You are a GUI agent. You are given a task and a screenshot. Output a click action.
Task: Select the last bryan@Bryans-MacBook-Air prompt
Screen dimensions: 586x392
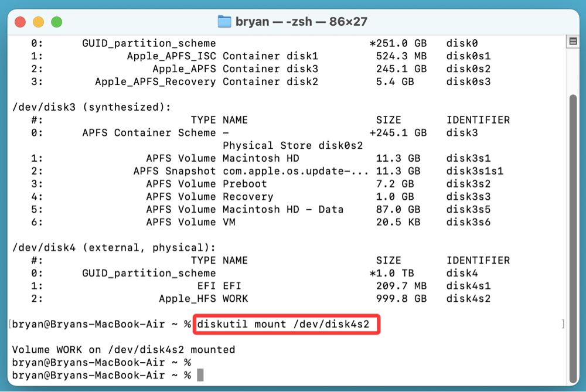point(98,375)
